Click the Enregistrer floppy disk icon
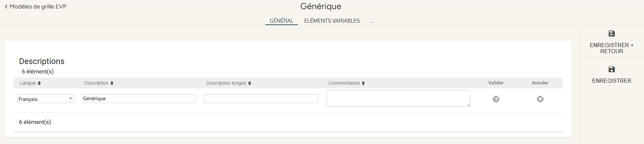The height and width of the screenshot is (144, 644). point(611,69)
